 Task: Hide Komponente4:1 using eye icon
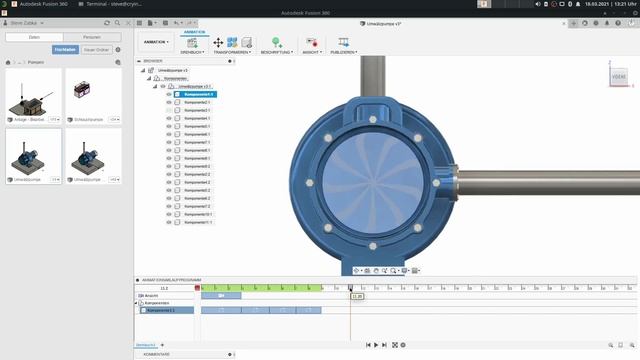tap(169, 118)
